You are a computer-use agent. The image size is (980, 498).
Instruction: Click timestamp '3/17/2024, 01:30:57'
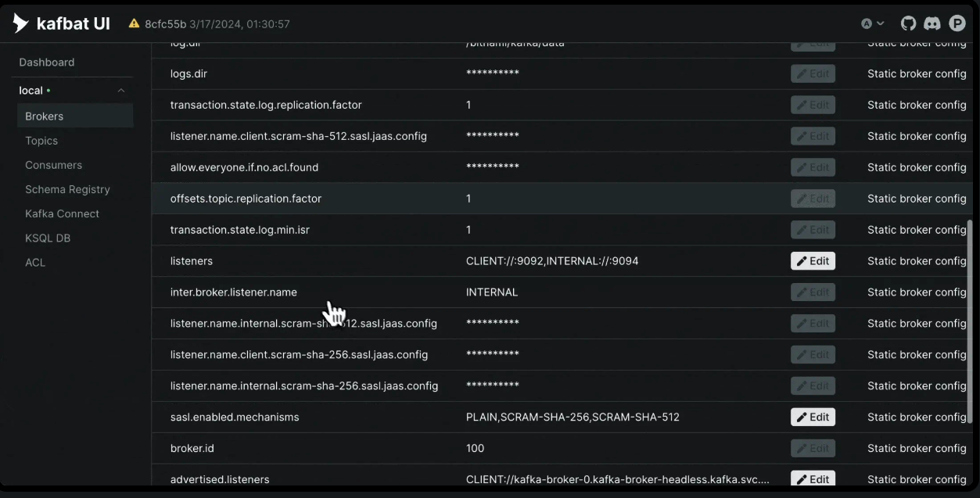(239, 24)
